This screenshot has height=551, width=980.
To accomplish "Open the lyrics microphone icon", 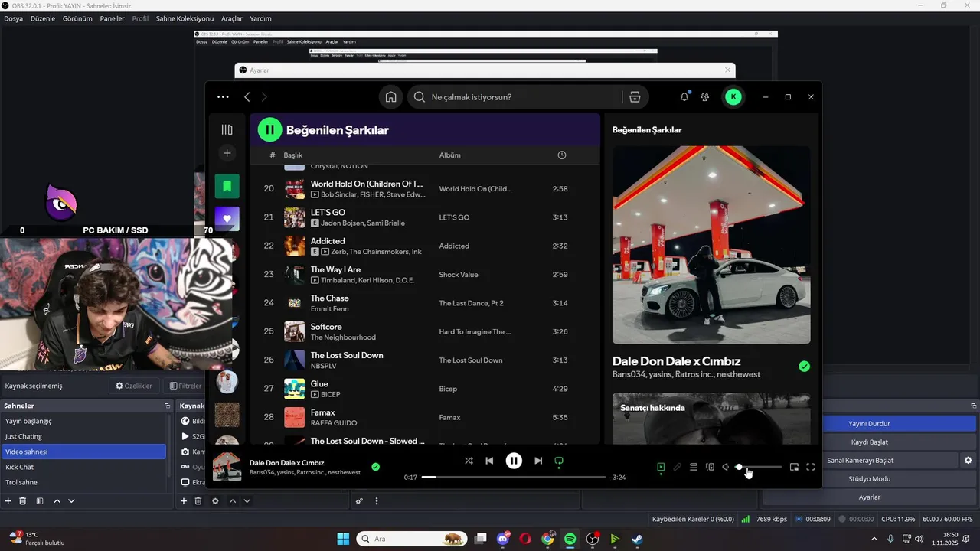I will pos(677,467).
